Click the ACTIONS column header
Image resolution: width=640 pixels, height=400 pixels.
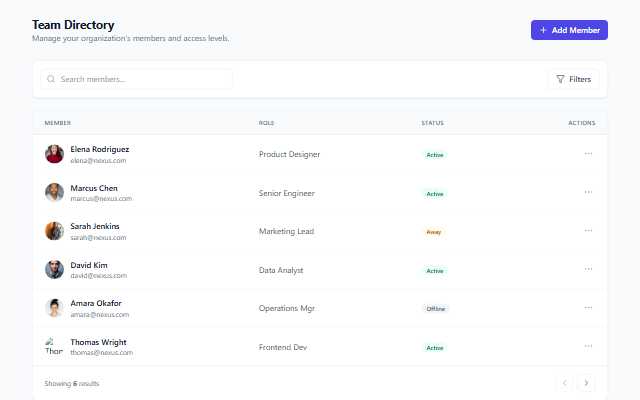[x=582, y=123]
